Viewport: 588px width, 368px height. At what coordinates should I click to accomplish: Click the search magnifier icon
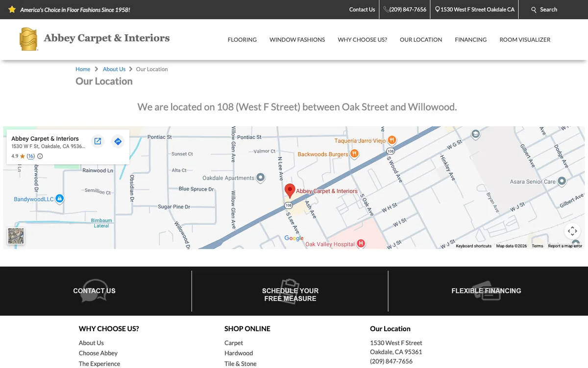pos(534,10)
